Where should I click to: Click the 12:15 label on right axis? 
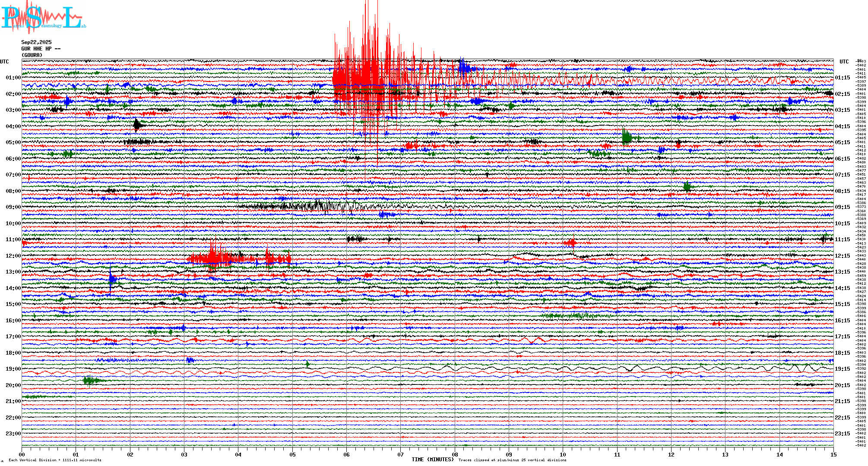click(843, 256)
